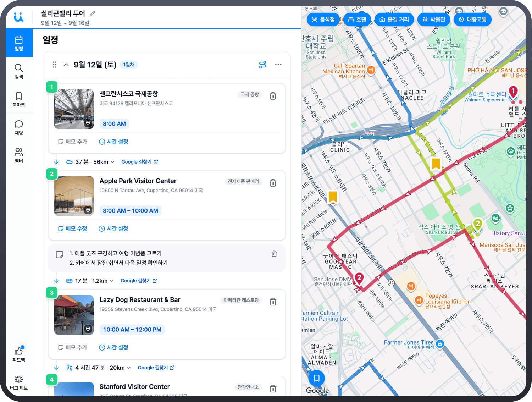Viewport: 532px width, 402px height.
Task: Open the 채팅 chat tab
Action: tap(19, 127)
